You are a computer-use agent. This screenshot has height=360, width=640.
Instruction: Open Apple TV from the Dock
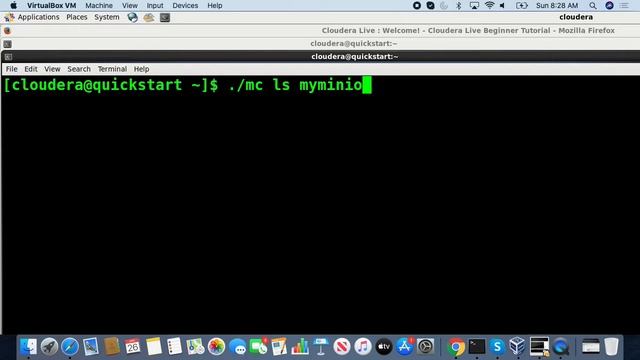tap(384, 347)
